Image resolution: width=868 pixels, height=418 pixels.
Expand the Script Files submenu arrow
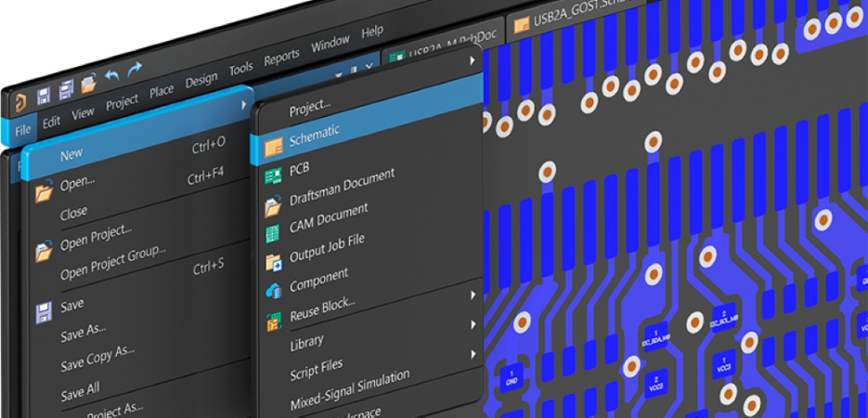pyautogui.click(x=473, y=354)
